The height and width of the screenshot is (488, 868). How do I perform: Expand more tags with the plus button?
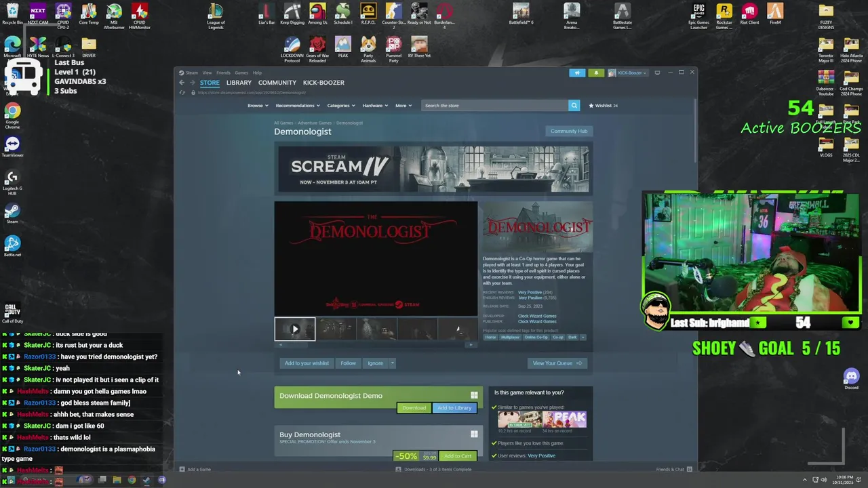click(583, 337)
